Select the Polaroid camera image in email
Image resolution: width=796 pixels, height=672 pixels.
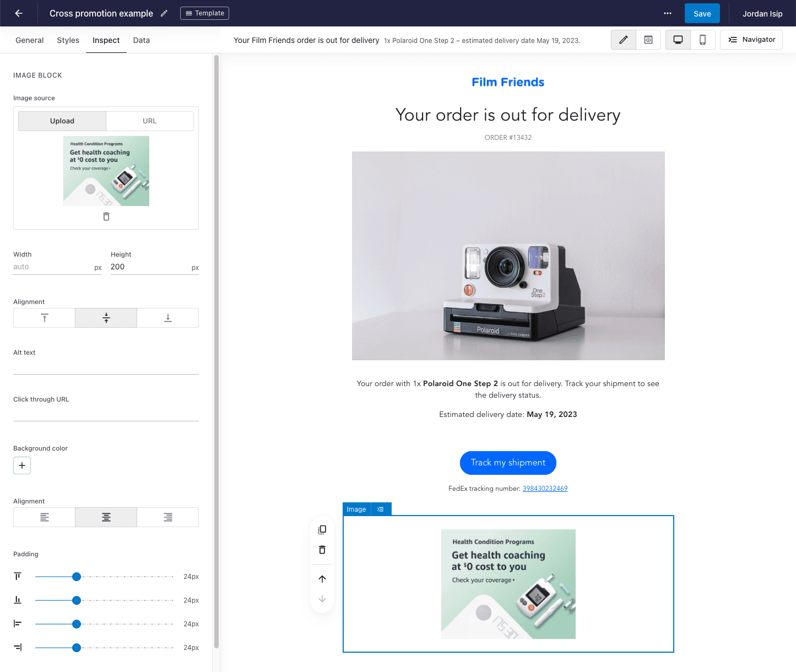pyautogui.click(x=508, y=256)
